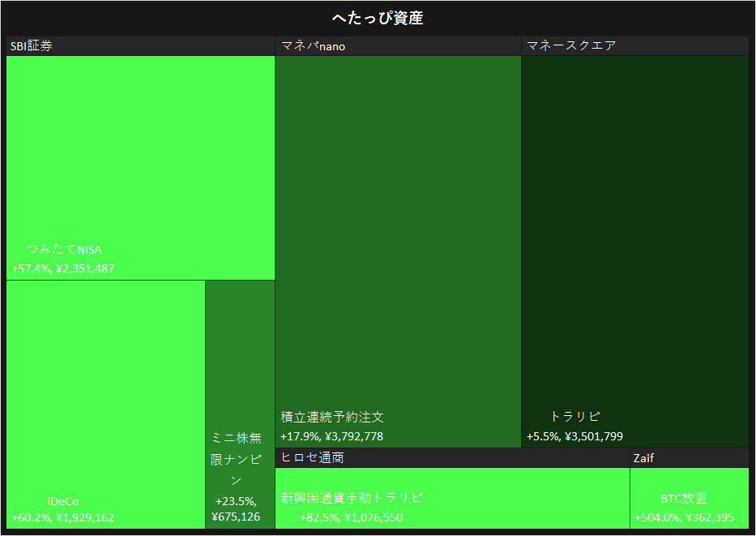This screenshot has height=536, width=756.
Task: Select the マネースクエア group header
Action: click(635, 46)
